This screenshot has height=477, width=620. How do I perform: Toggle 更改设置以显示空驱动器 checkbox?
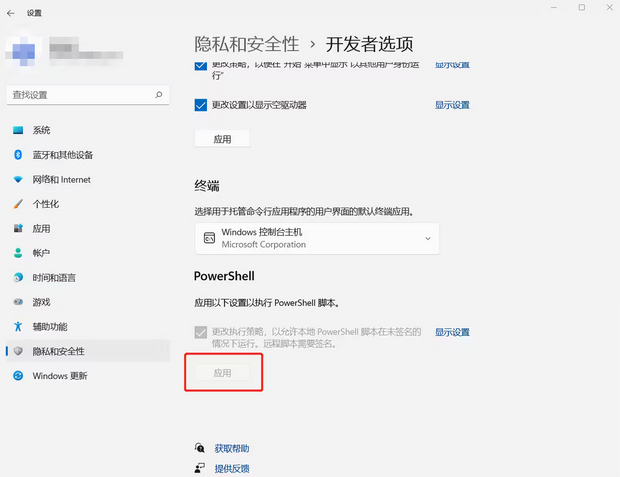(201, 105)
